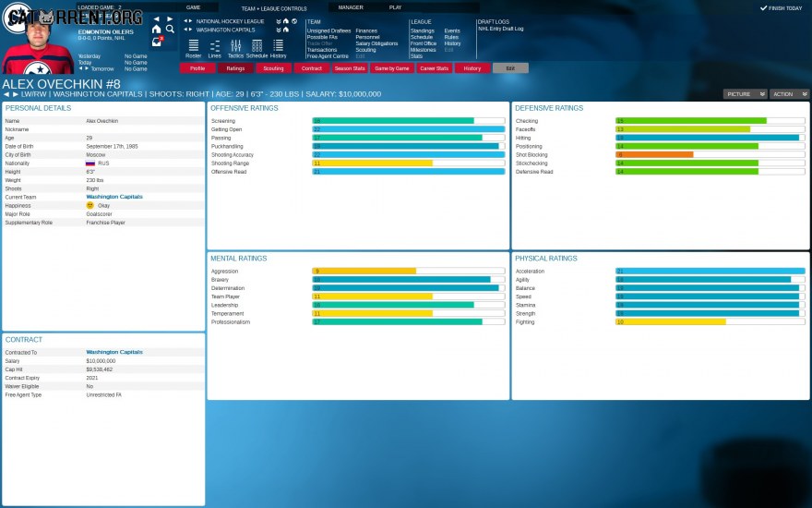Open the GAME menu
Viewport: 812px width, 508px height.
click(x=193, y=7)
